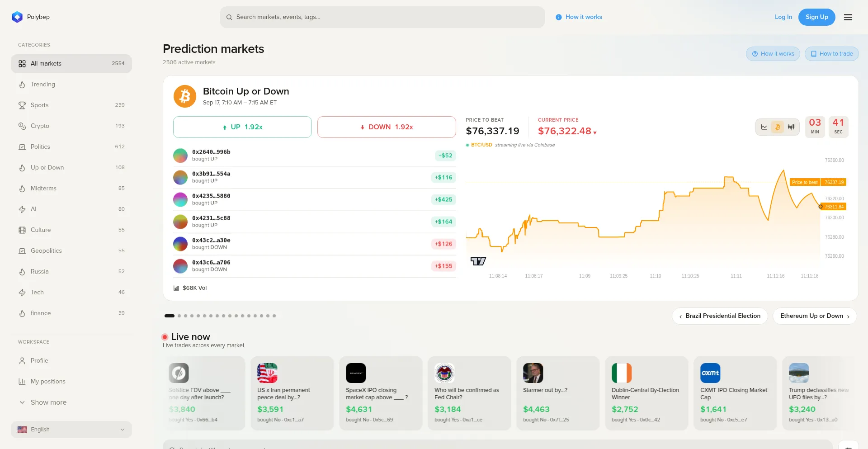Screen dimensions: 868x449
Task: Buy DOWN at 1.92x
Action: (387, 127)
